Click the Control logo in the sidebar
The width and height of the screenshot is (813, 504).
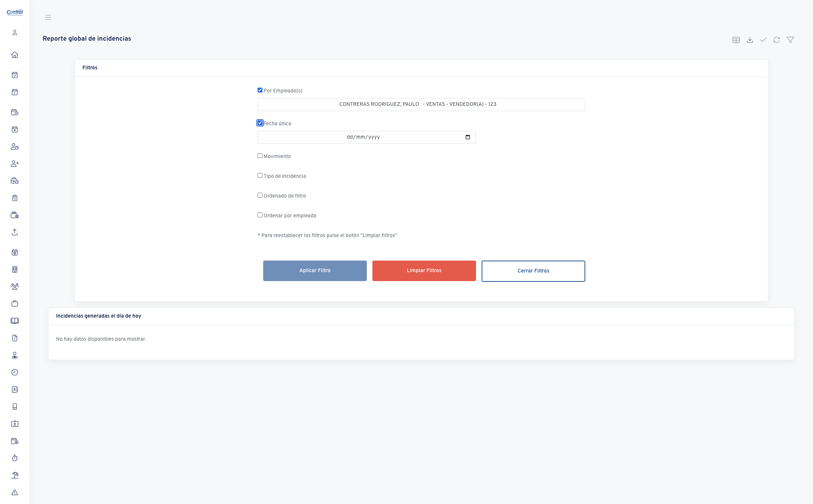(15, 12)
